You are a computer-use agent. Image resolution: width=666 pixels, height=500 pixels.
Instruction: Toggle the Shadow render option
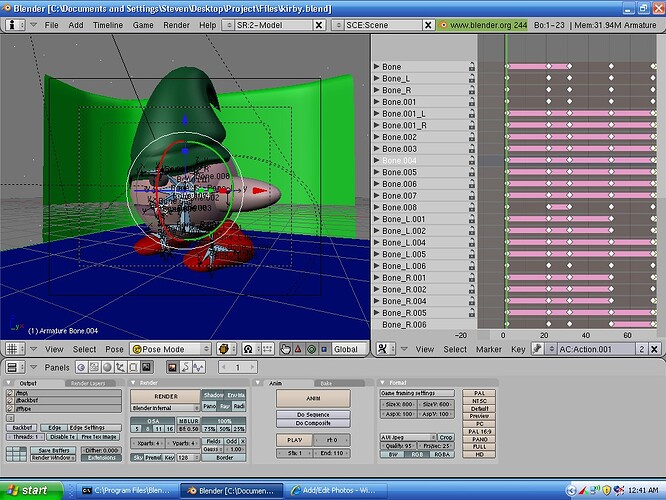pyautogui.click(x=213, y=395)
